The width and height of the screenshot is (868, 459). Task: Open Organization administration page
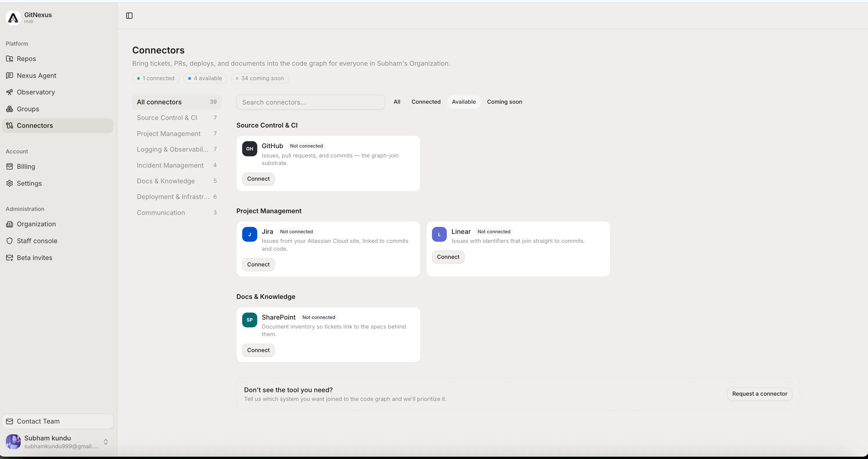(58, 224)
